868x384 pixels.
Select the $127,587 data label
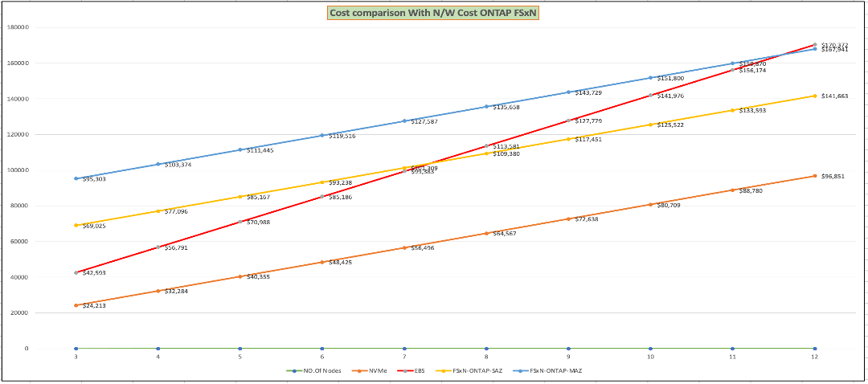pos(424,122)
